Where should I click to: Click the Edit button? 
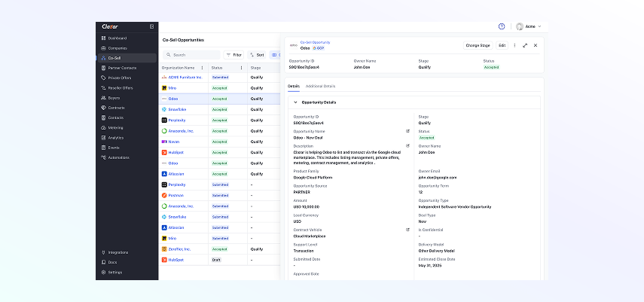point(502,45)
